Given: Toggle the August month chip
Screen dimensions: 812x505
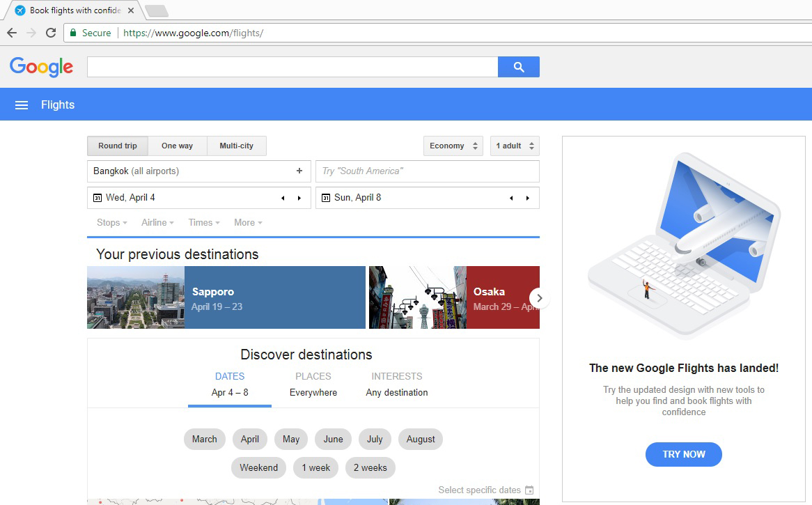Looking at the screenshot, I should (421, 440).
